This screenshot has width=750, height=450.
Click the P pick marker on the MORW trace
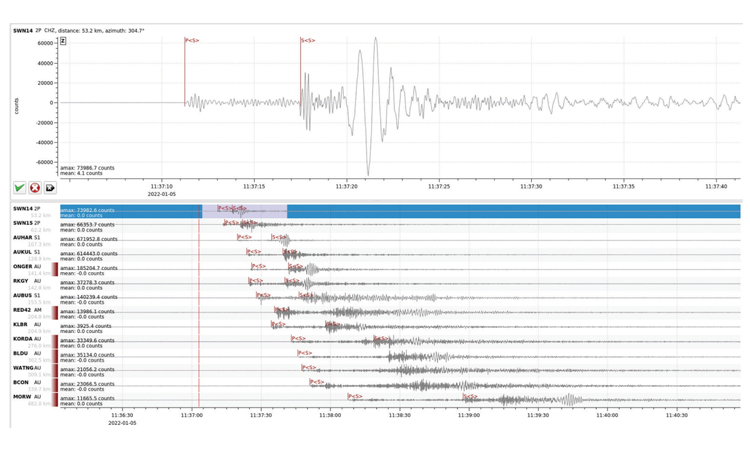354,396
